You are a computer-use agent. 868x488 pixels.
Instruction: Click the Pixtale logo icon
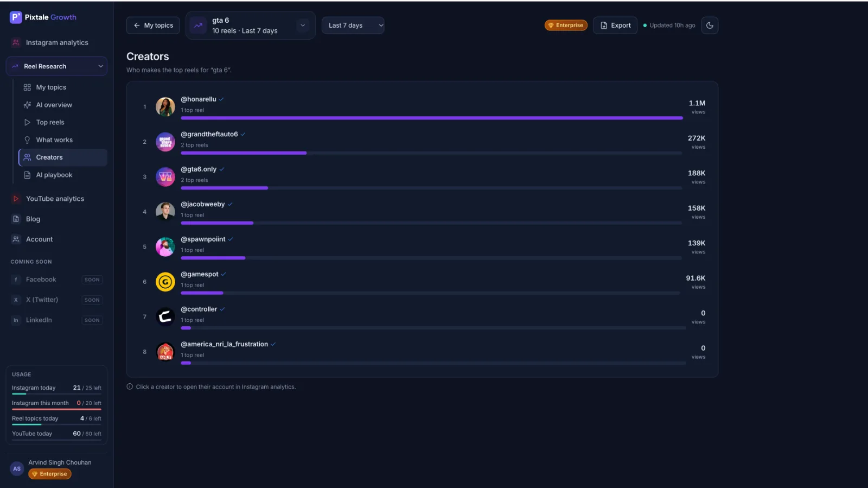[x=16, y=17]
